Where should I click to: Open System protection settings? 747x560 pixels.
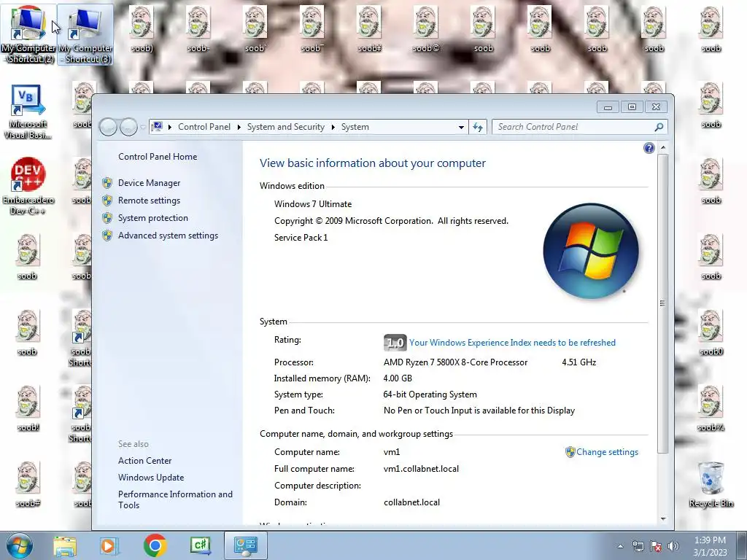tap(153, 217)
